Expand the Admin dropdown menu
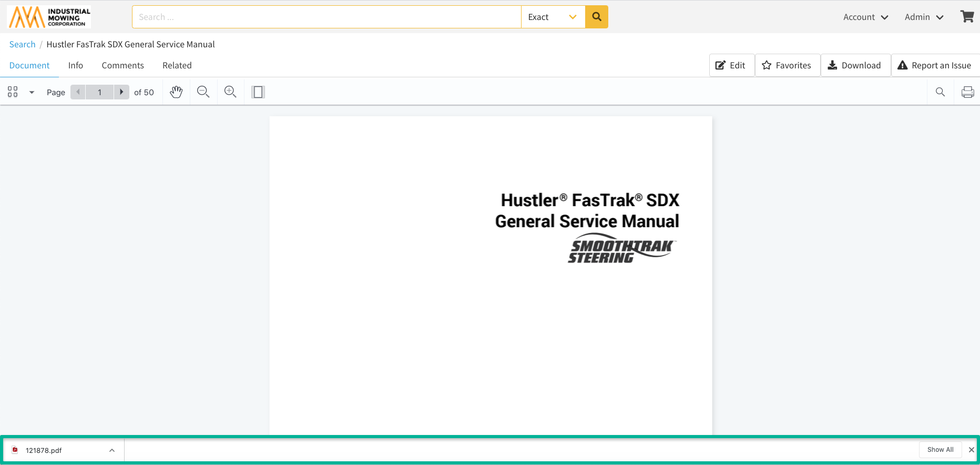Viewport: 980px width, 465px height. (x=924, y=17)
